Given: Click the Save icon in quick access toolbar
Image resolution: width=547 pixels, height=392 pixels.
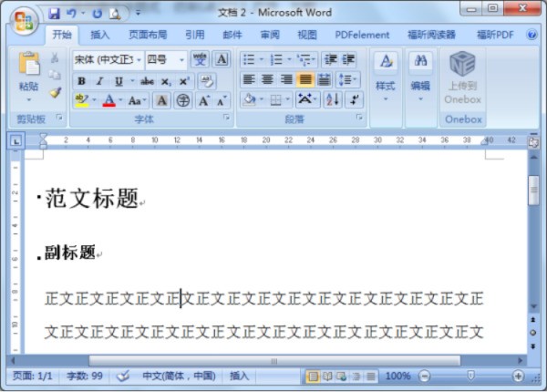Looking at the screenshot, I should [55, 14].
